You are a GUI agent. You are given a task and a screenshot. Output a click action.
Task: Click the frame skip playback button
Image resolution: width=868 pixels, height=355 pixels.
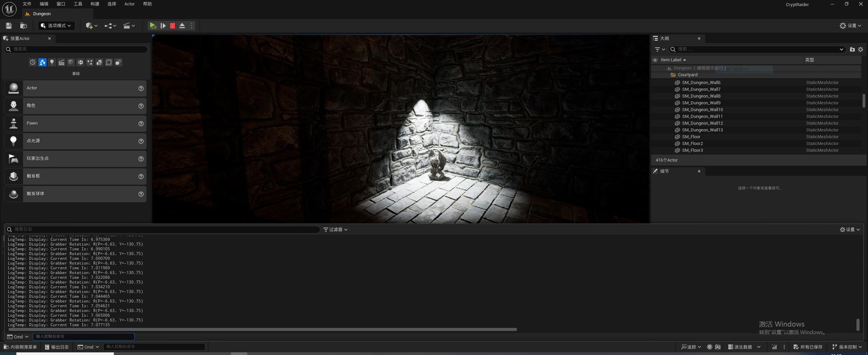[163, 26]
